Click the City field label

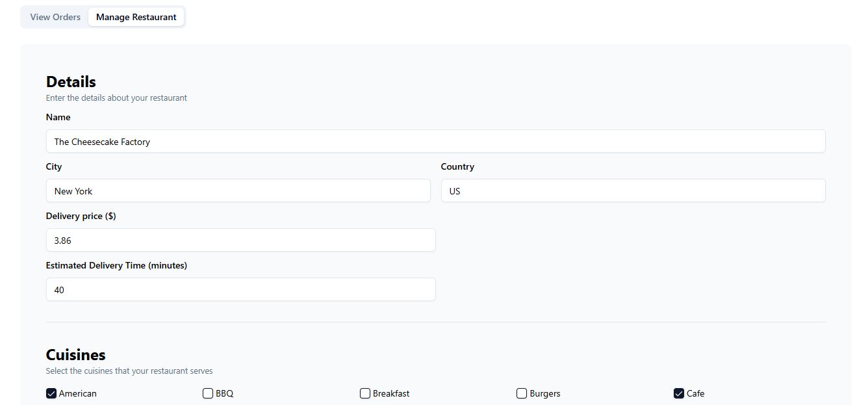(x=54, y=166)
